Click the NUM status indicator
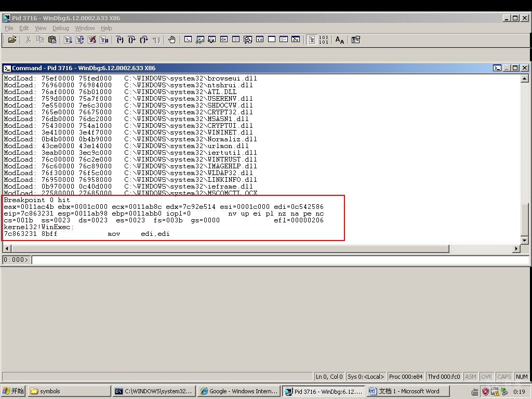The height and width of the screenshot is (399, 532). coord(522,377)
